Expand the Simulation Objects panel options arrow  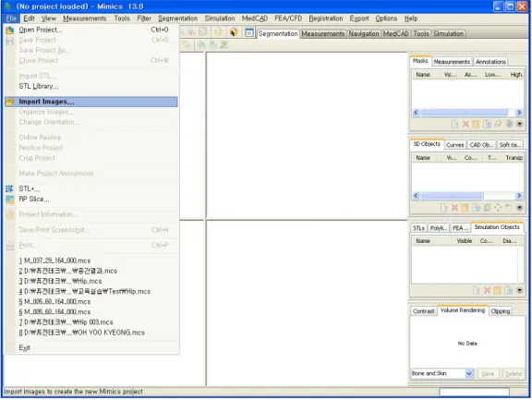pyautogui.click(x=519, y=290)
